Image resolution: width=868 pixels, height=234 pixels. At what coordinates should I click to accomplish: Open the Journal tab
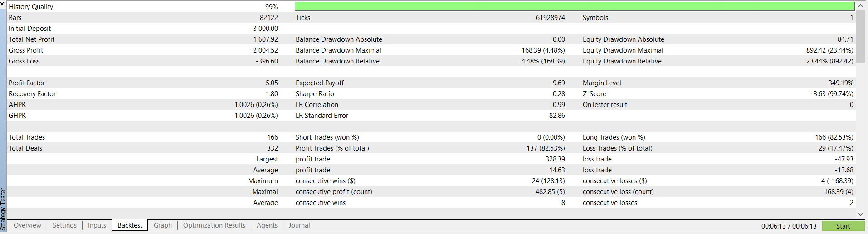click(299, 225)
